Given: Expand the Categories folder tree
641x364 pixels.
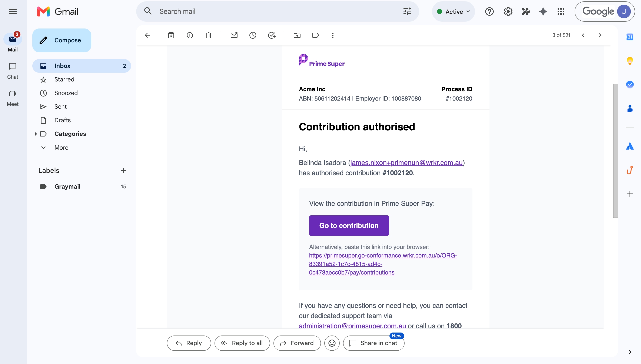Looking at the screenshot, I should pyautogui.click(x=36, y=134).
